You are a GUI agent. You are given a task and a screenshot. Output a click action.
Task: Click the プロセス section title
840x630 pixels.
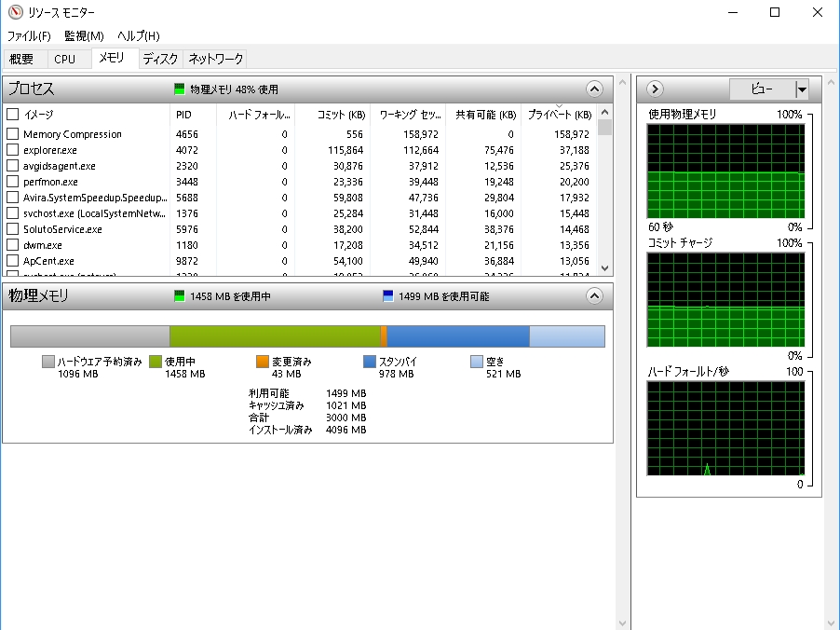tap(31, 89)
